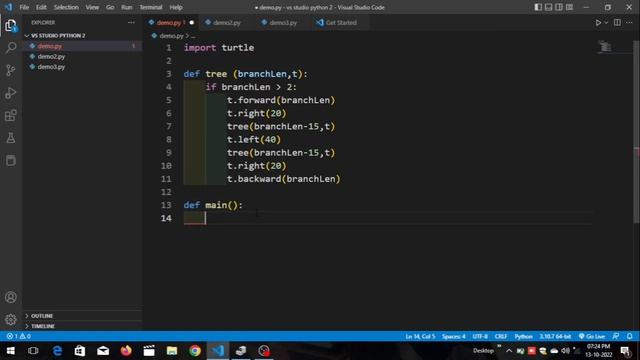This screenshot has height=360, width=640.
Task: Open the Explorer view in activity bar
Action: pos(11,26)
